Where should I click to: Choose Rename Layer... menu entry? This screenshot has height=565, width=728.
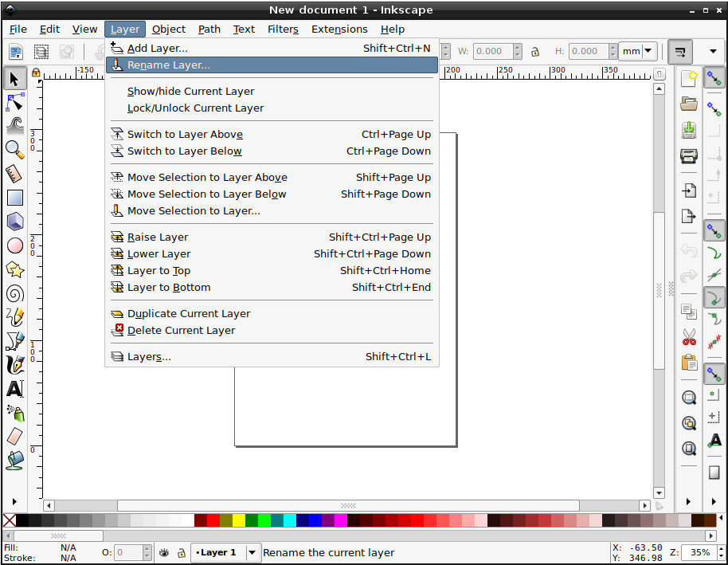tap(272, 65)
